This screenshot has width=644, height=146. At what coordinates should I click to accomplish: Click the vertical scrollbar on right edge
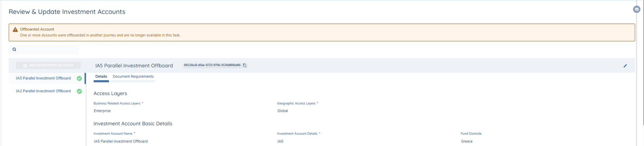tap(643, 63)
